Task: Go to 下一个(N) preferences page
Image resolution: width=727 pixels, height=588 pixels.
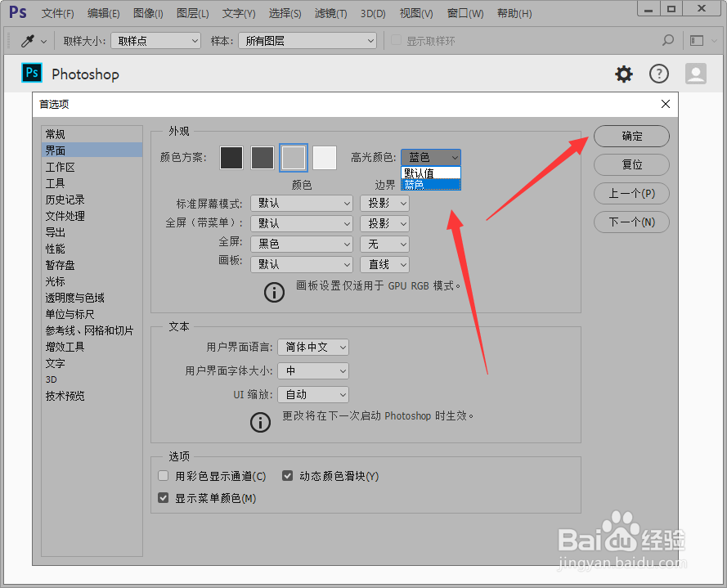Action: click(631, 222)
